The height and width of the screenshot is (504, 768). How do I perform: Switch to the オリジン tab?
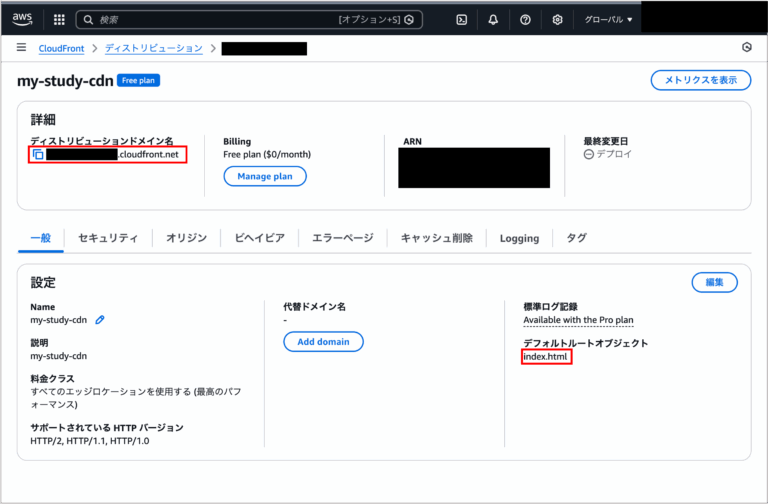[x=186, y=238]
